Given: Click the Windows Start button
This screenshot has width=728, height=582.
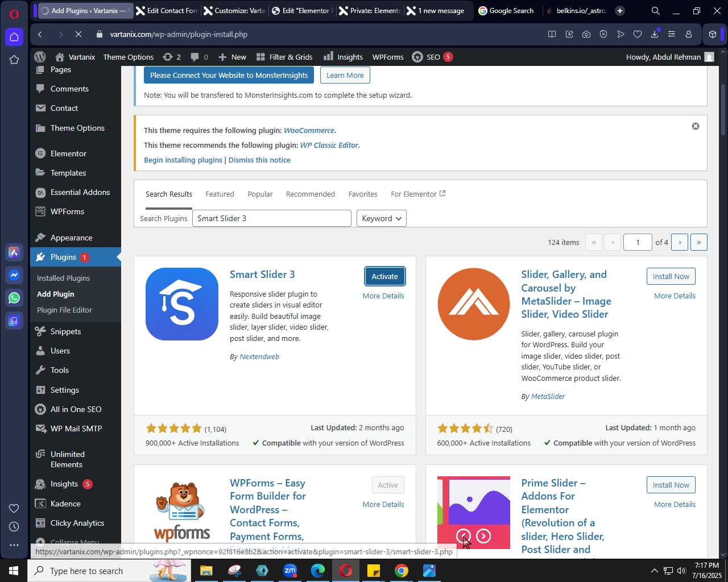Looking at the screenshot, I should click(x=14, y=571).
